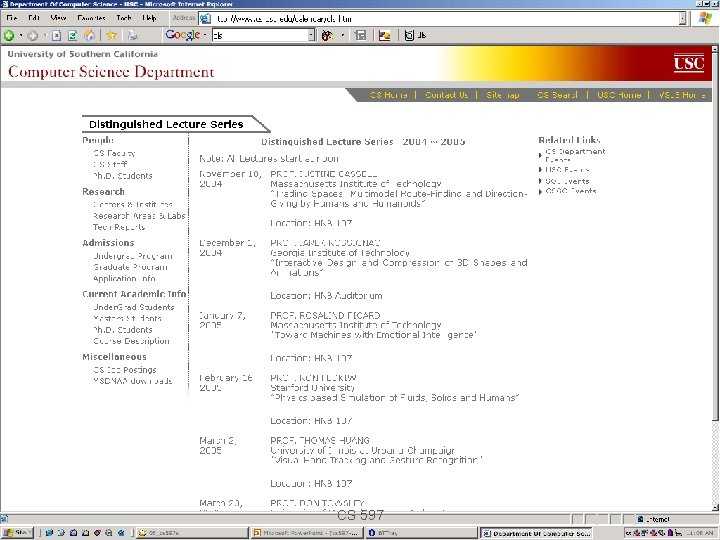
Task: Click 'PROF. THOMAS HUANG' text
Action: tap(320, 440)
